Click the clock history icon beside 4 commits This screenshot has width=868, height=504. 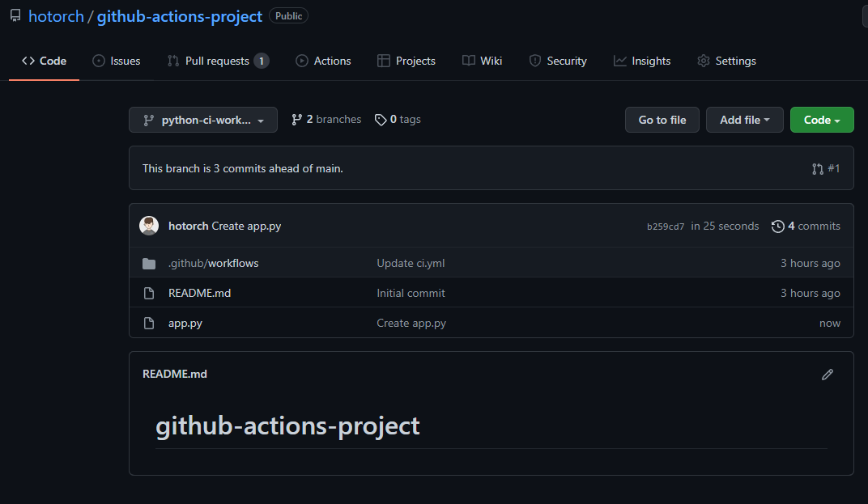coord(778,227)
